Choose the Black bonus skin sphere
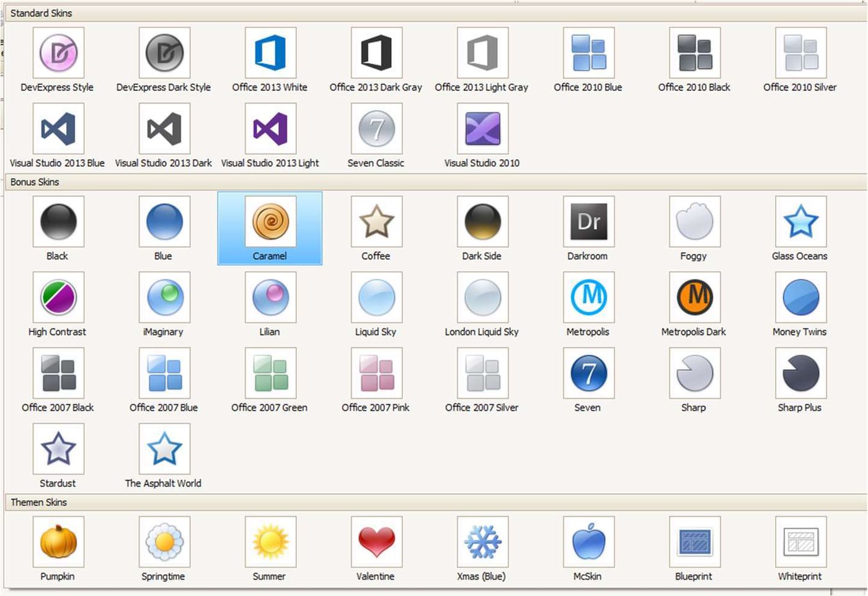 [58, 221]
